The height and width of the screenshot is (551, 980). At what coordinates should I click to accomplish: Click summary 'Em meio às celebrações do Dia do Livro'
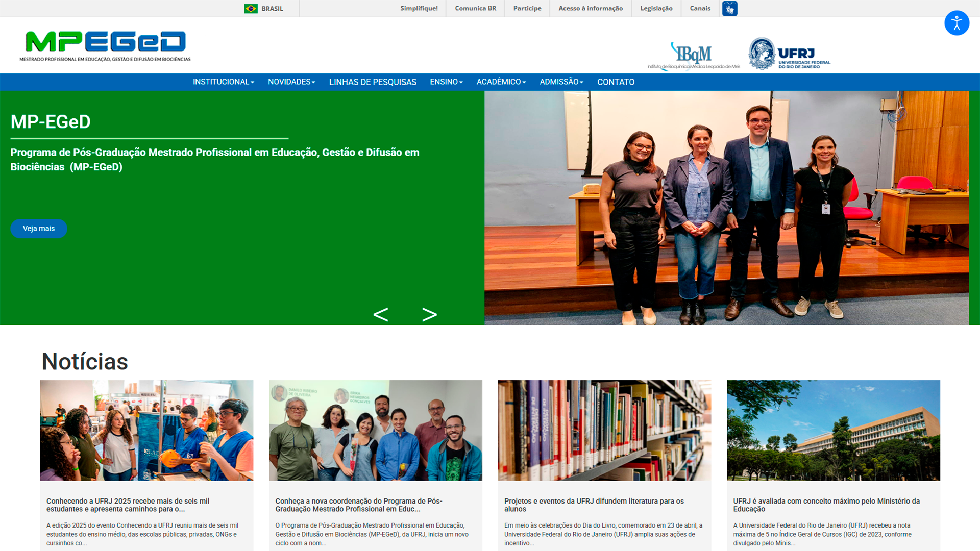(603, 534)
